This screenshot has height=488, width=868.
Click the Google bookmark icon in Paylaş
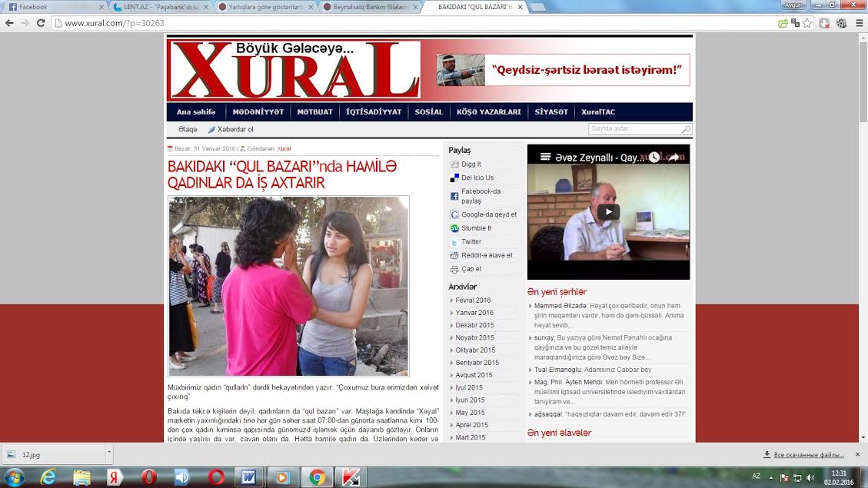[x=454, y=214]
